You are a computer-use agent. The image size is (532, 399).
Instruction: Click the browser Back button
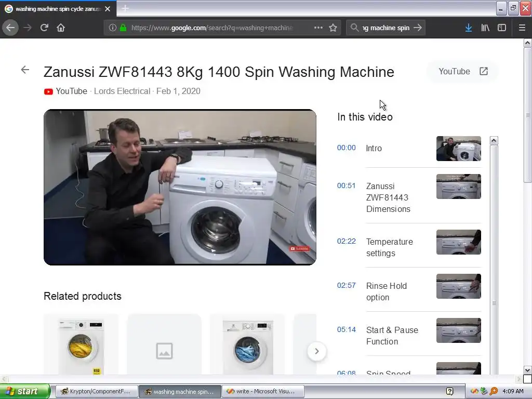tap(10, 28)
